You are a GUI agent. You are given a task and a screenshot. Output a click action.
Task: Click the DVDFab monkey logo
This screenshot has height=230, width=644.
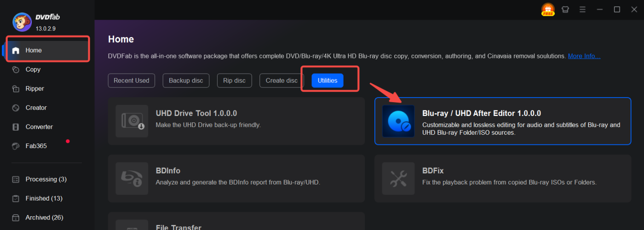click(22, 22)
